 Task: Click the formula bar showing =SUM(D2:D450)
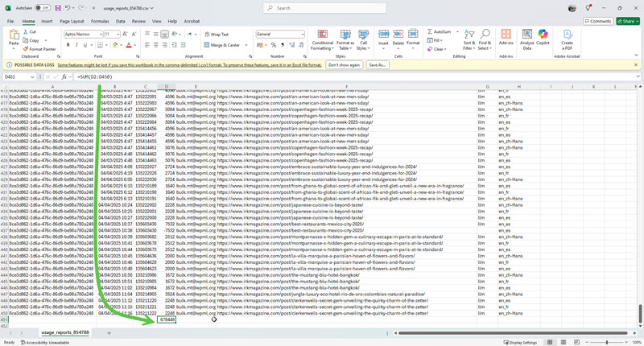click(x=353, y=76)
